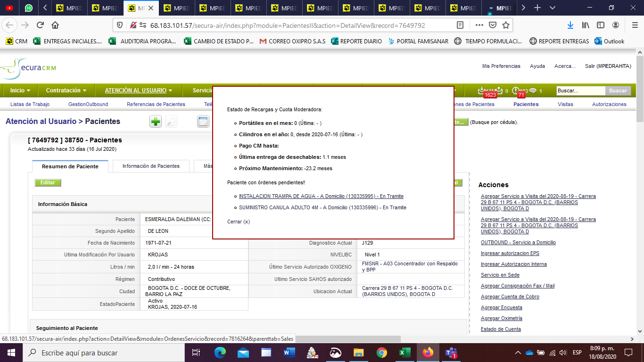
Task: Click the browser address bar URL
Action: (288, 25)
